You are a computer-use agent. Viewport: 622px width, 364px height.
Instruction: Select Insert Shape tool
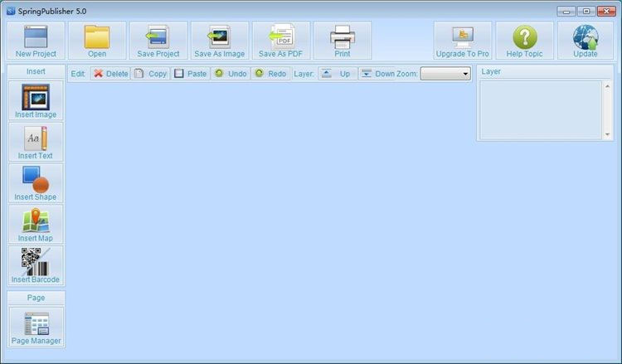click(36, 182)
